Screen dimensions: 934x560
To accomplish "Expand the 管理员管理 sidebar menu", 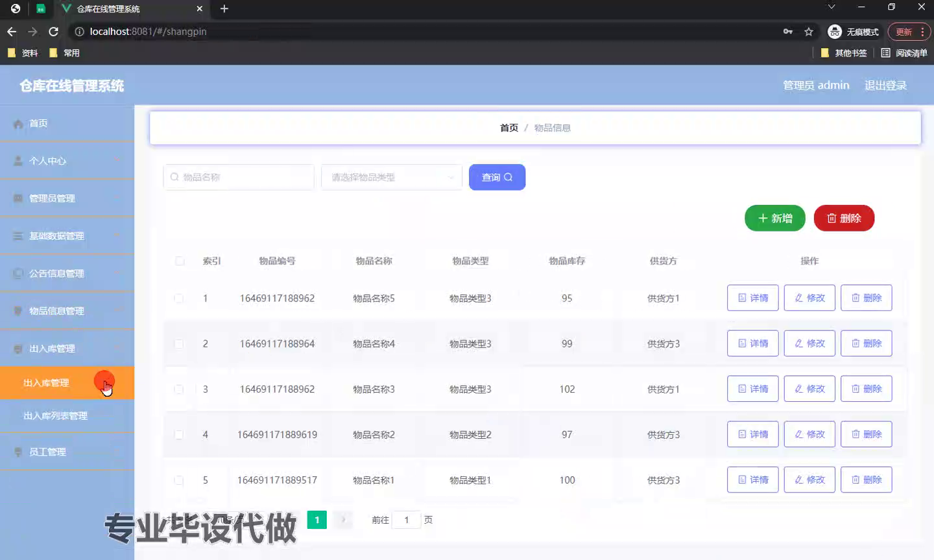I will [x=67, y=198].
